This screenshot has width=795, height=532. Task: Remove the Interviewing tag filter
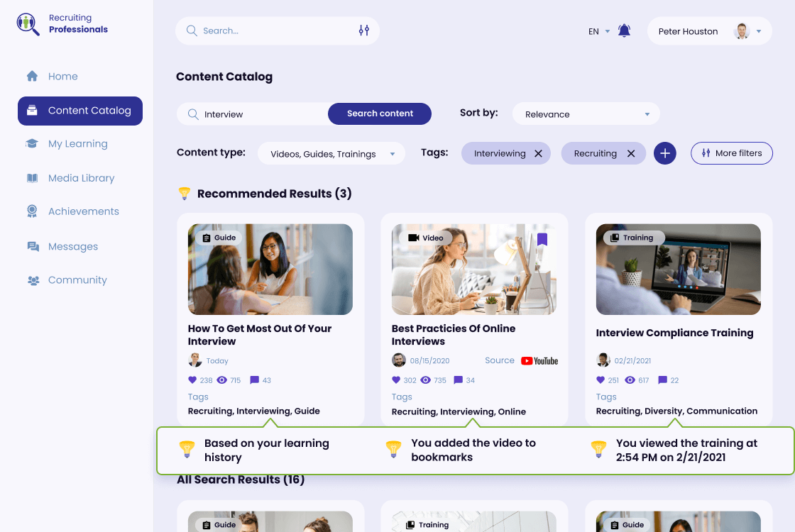(x=538, y=154)
